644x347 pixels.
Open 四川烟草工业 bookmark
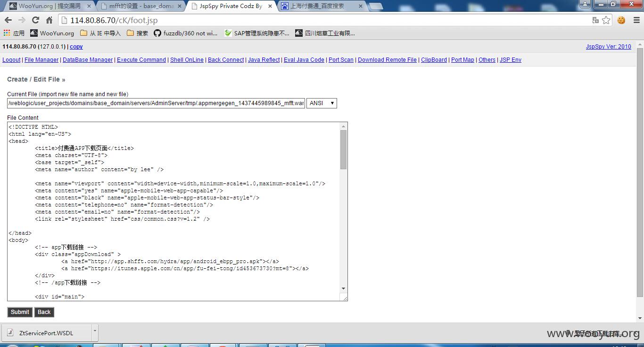coord(325,33)
